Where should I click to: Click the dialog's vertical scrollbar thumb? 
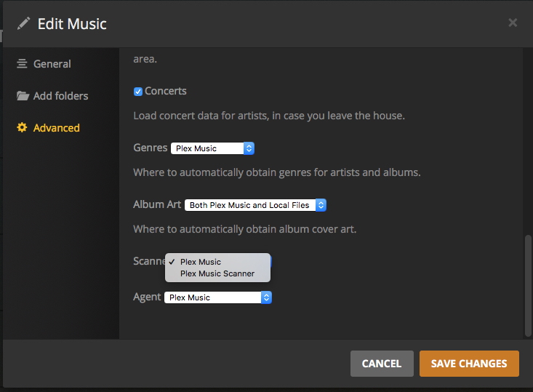pos(528,286)
